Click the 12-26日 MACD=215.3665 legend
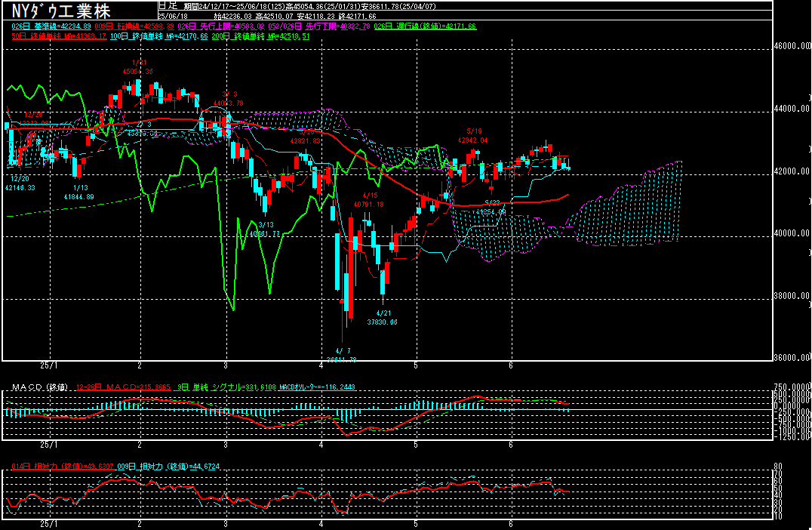 click(x=123, y=387)
